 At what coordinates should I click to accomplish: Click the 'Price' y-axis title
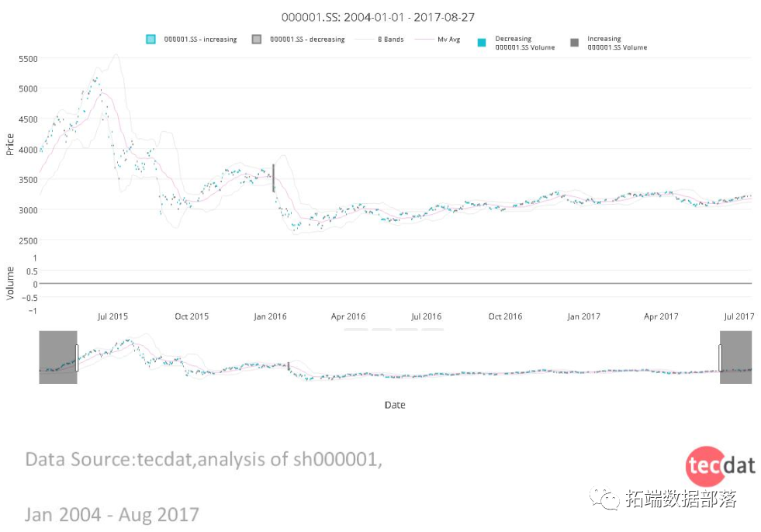(10, 144)
